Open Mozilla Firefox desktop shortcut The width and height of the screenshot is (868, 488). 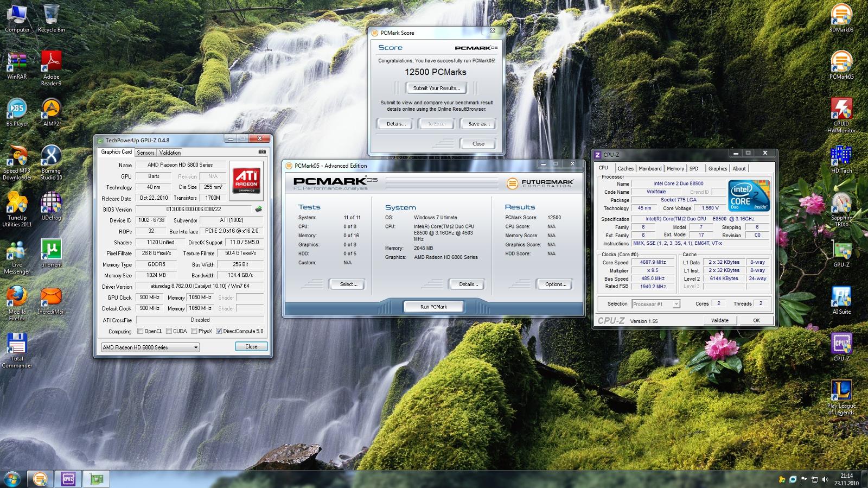17,303
